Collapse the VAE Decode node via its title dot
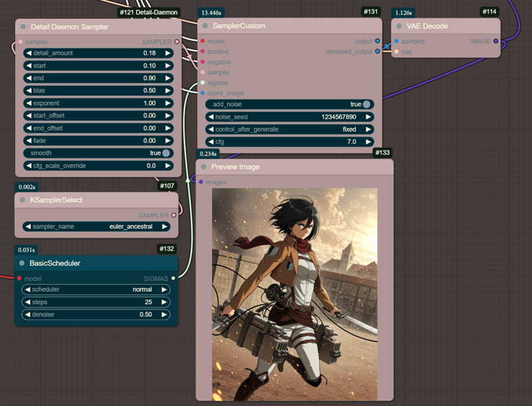 (399, 26)
